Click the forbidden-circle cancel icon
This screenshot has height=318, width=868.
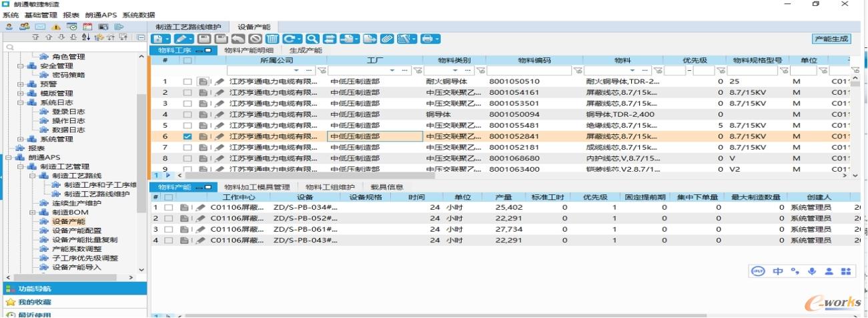pyautogui.click(x=256, y=39)
